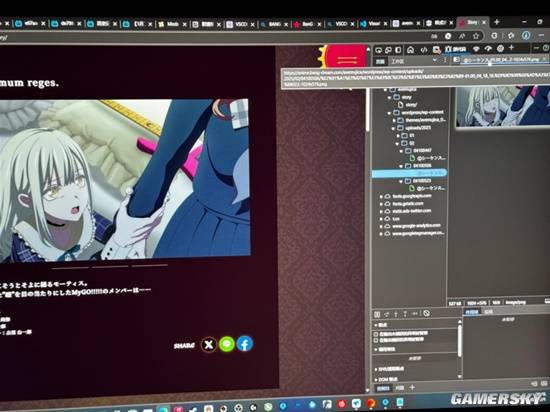Screen dimensions: 550x412
Task: Click the step into arrow in the debugger toolbar
Action: tap(396, 314)
